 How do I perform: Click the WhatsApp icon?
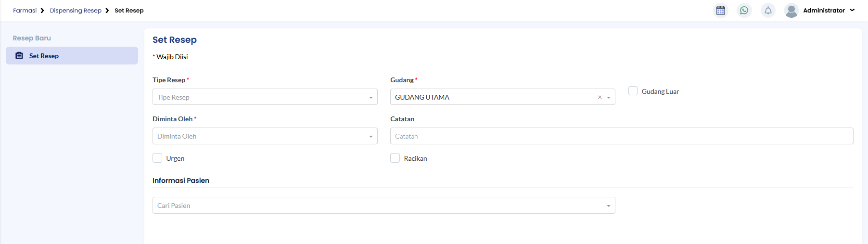pyautogui.click(x=744, y=11)
